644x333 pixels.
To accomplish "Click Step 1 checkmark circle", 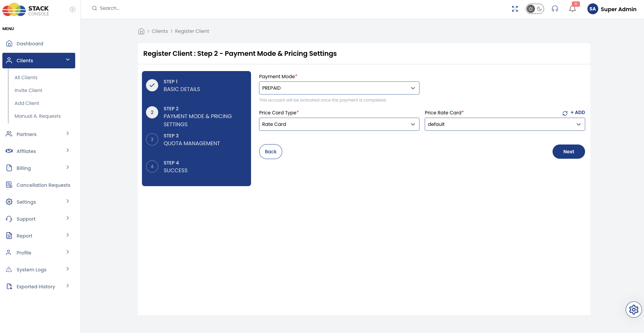I will (152, 85).
